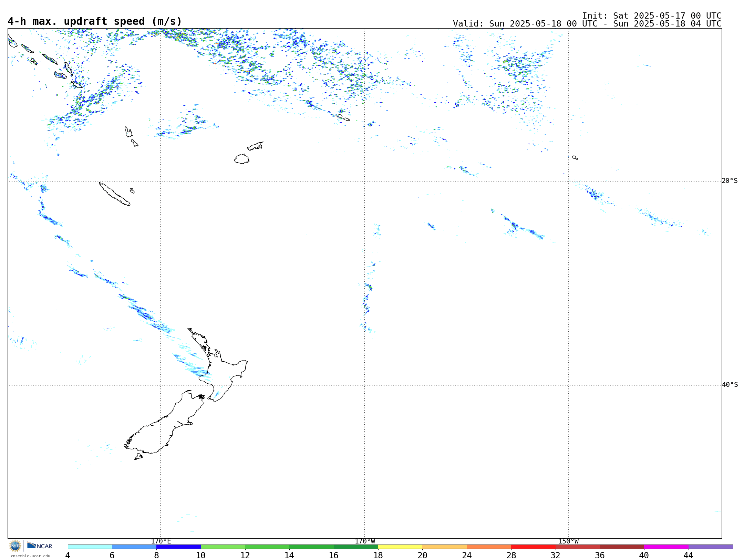Screen dimensions: 744x560
Task: Pick the bright red 28–32 colorbar segment
Action: [533, 547]
